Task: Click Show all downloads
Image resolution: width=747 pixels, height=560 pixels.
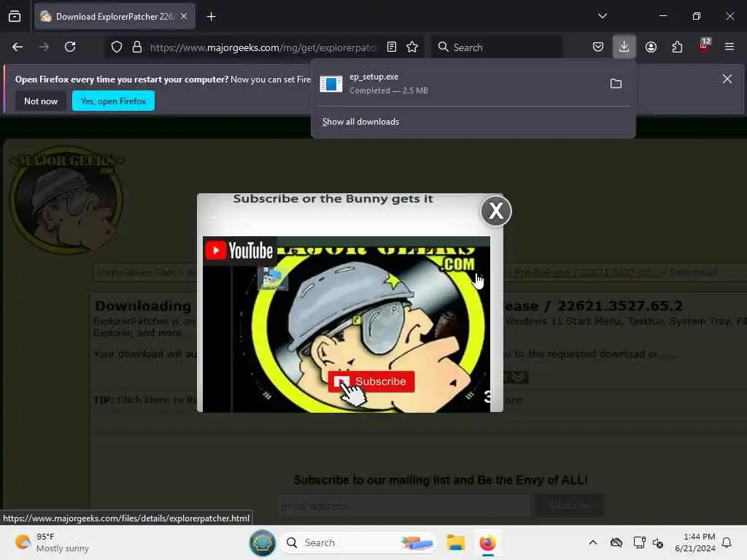Action: tap(360, 122)
